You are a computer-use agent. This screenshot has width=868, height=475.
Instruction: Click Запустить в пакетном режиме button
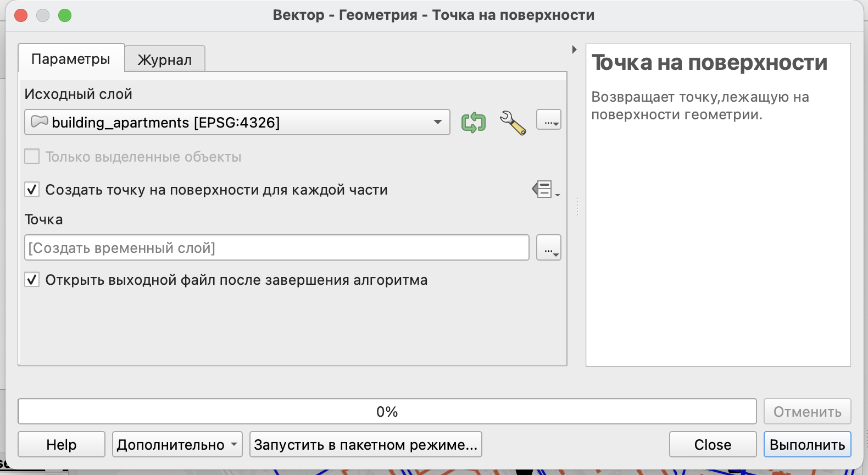click(x=365, y=444)
